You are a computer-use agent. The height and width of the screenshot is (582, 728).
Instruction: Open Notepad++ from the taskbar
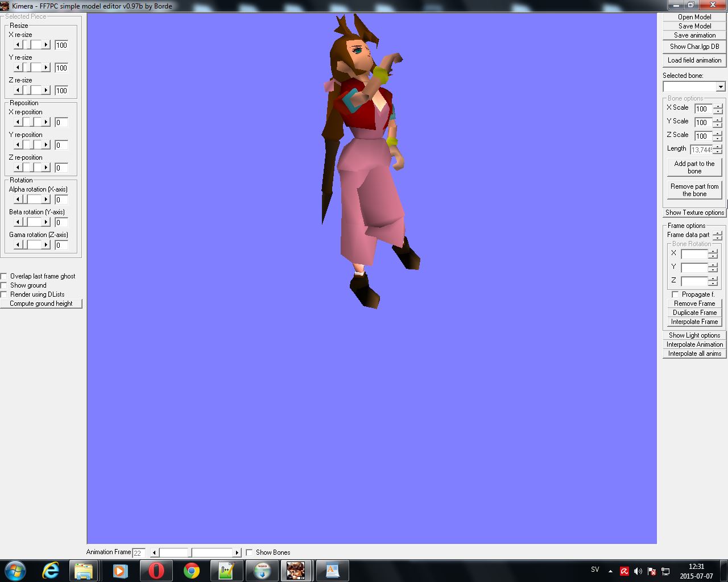coord(226,571)
